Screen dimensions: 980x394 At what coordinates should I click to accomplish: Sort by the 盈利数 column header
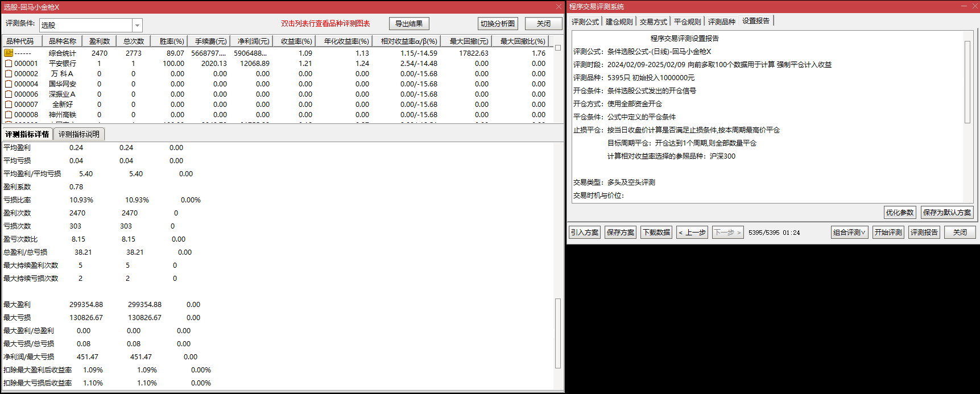[x=100, y=41]
